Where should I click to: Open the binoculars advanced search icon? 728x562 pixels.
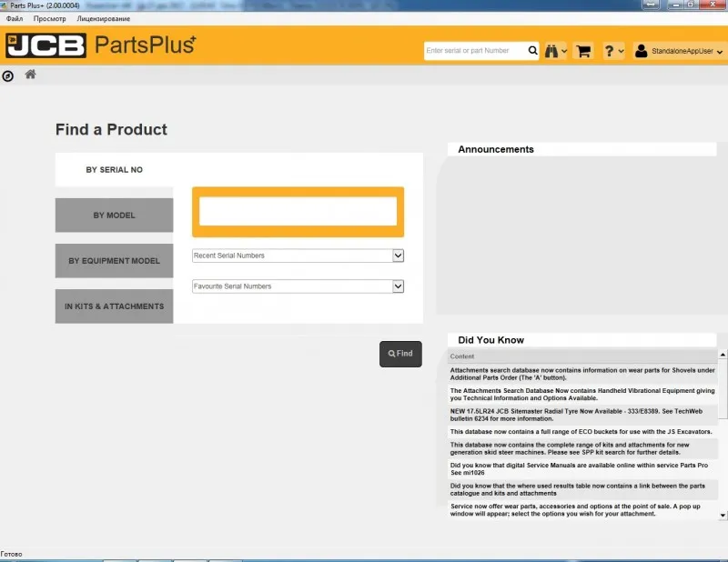coord(551,51)
